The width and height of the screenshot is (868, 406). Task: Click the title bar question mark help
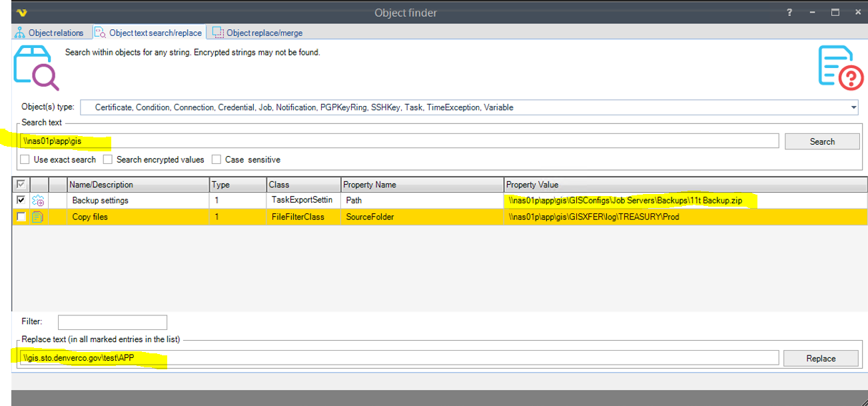(x=789, y=13)
